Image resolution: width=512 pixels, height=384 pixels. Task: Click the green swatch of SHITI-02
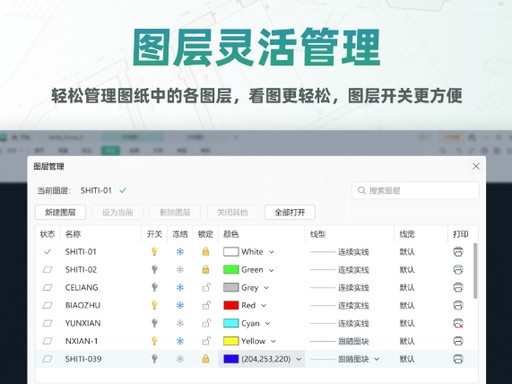[231, 269]
